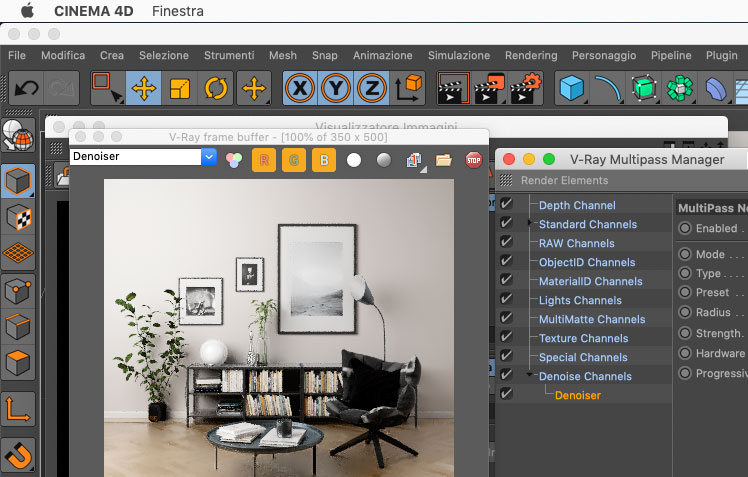Open the deformer bend icon
Screen dimensions: 748x477
click(x=716, y=88)
